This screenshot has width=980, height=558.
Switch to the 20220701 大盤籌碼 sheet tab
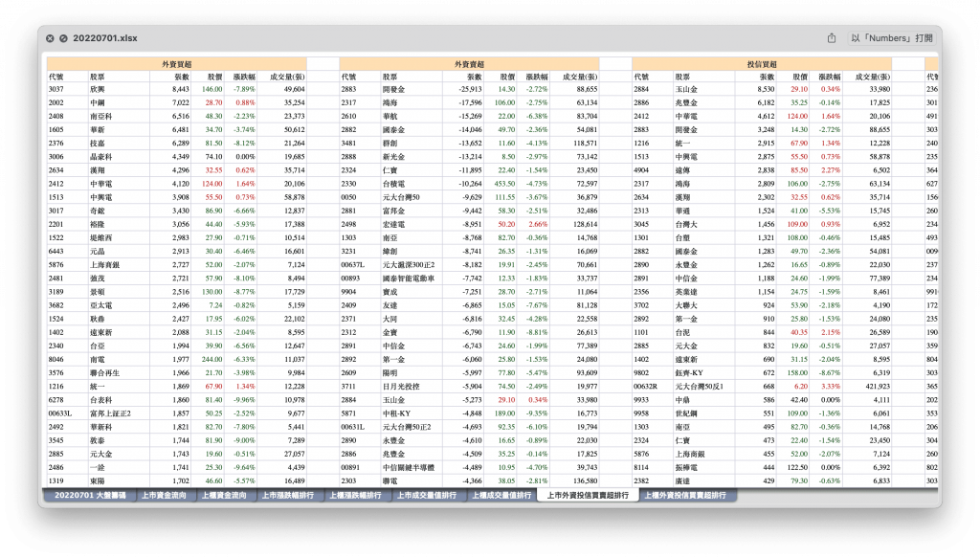90,496
